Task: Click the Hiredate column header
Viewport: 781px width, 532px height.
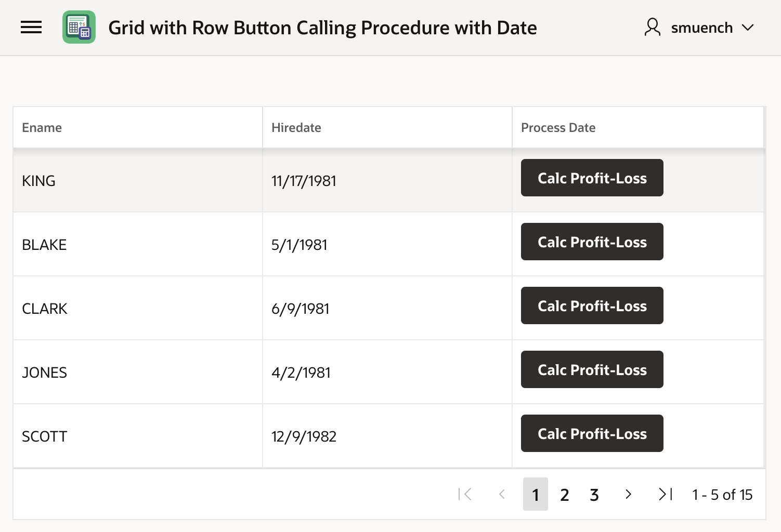Action: coord(296,128)
